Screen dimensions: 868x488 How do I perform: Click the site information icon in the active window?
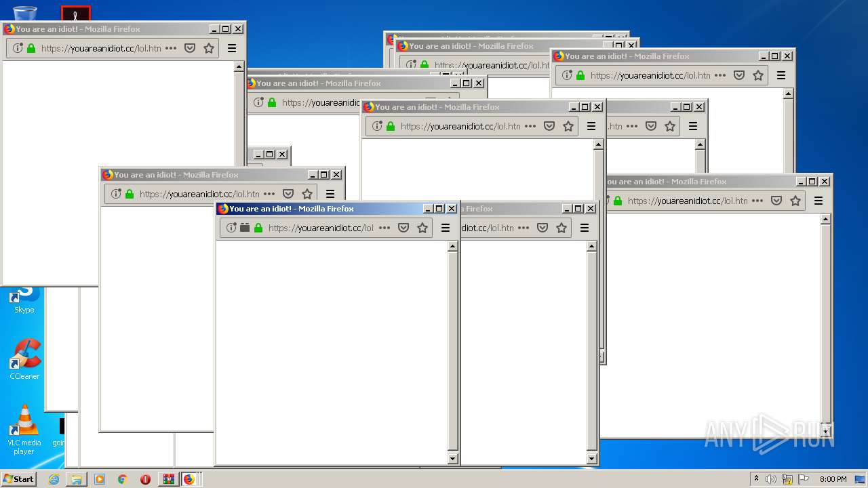coord(231,228)
